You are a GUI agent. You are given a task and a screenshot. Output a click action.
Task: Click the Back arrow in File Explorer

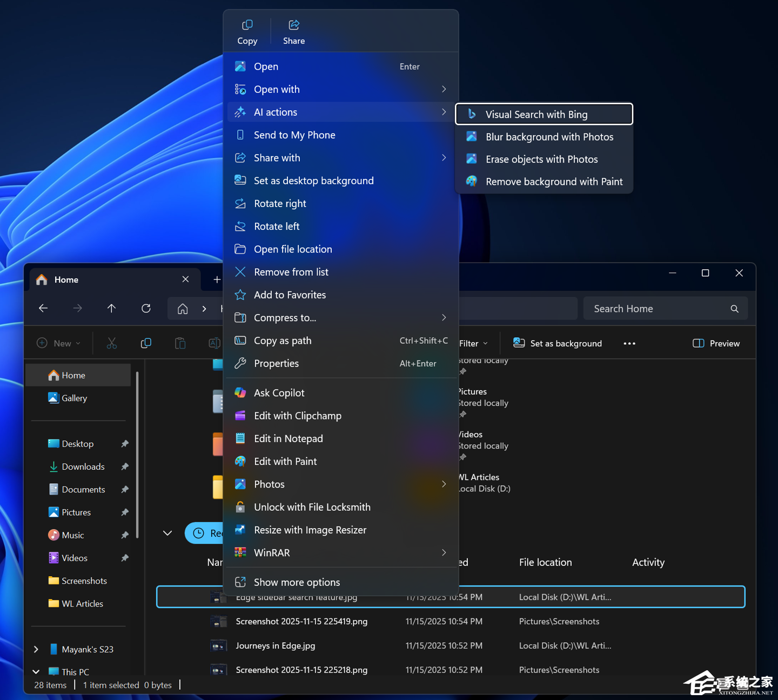tap(43, 308)
